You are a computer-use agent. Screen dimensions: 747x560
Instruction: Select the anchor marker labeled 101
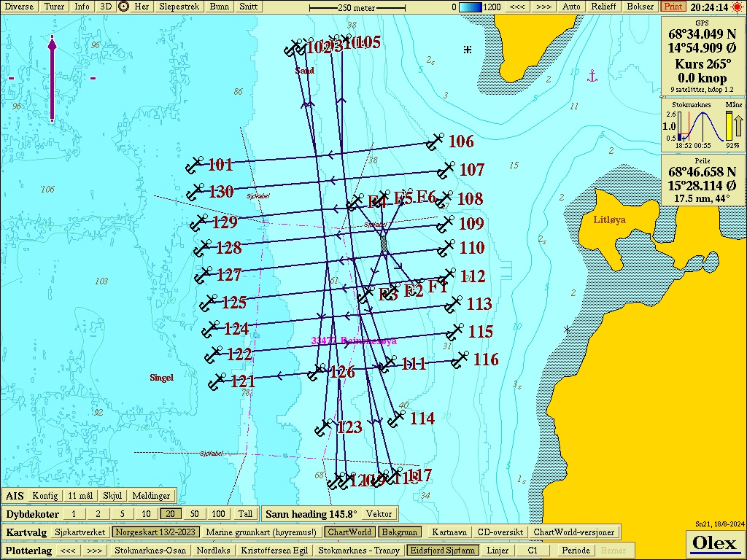tap(194, 166)
